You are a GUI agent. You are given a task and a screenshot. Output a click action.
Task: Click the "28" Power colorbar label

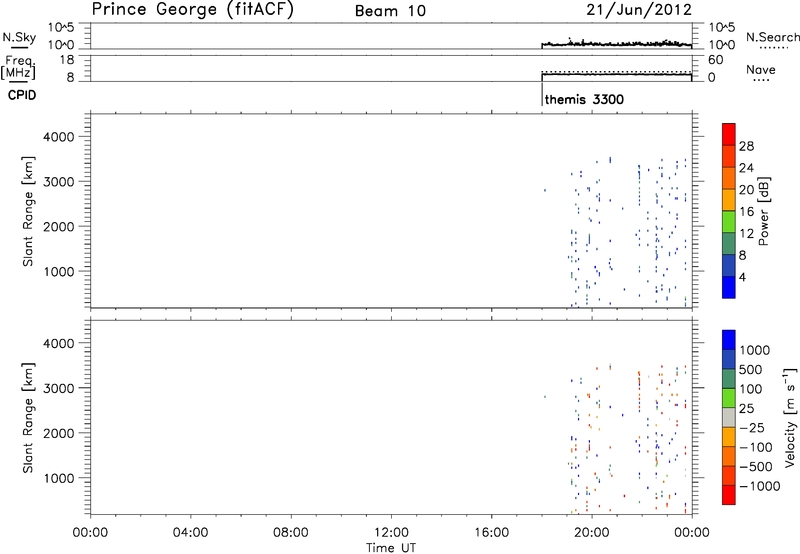746,146
